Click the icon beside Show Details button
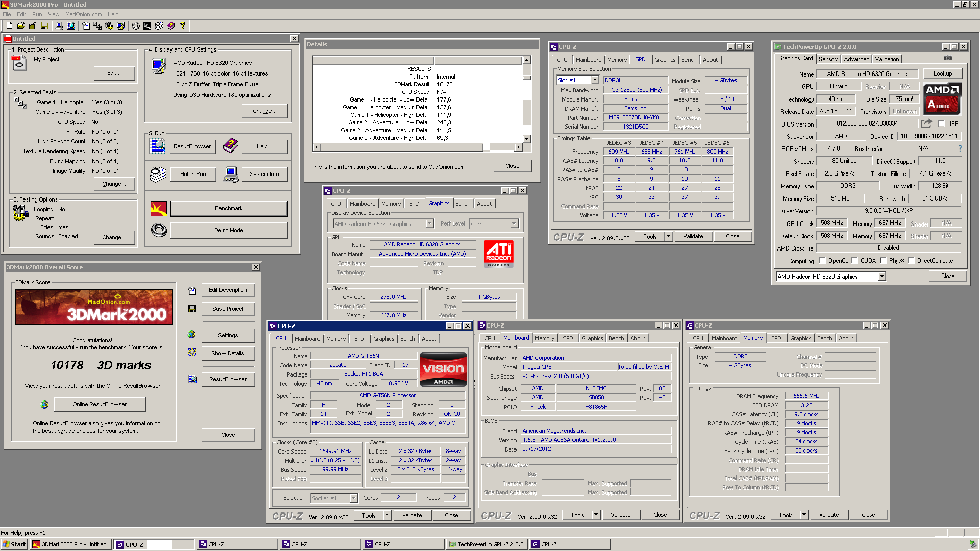The height and width of the screenshot is (551, 980). pos(192,352)
